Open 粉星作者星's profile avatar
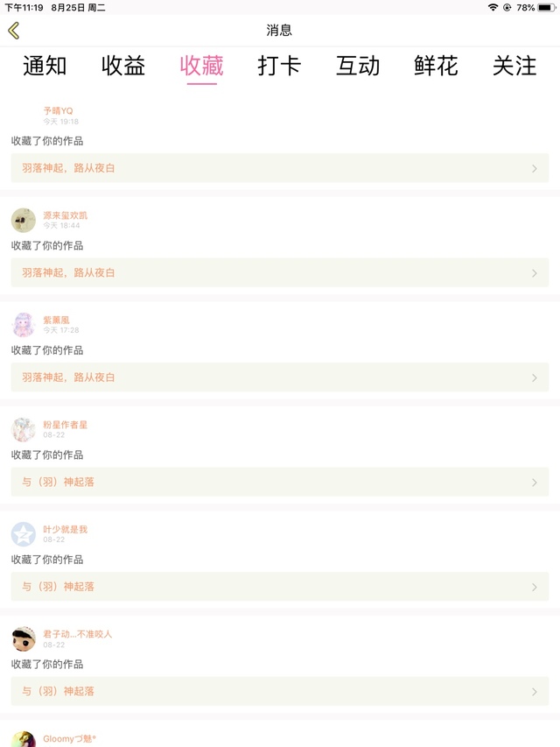The image size is (560, 747). [24, 429]
